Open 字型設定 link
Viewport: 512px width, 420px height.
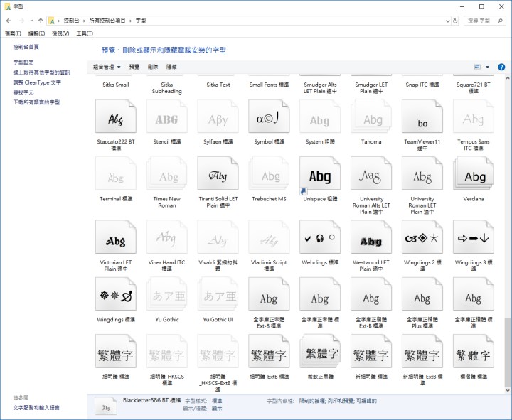point(23,63)
